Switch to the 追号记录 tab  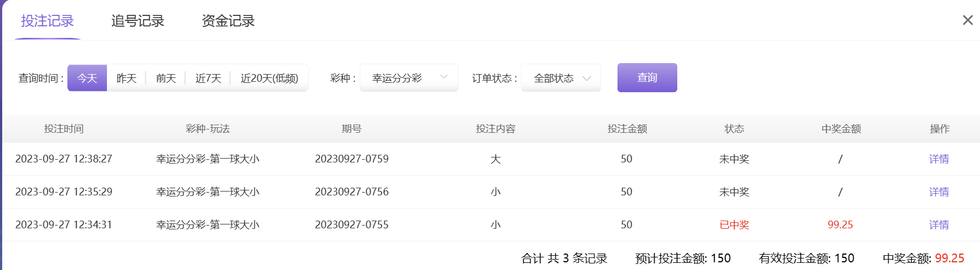138,21
